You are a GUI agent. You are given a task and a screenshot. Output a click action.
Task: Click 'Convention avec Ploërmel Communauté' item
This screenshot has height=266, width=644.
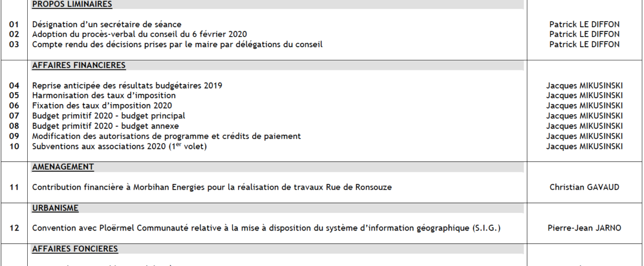click(266, 228)
